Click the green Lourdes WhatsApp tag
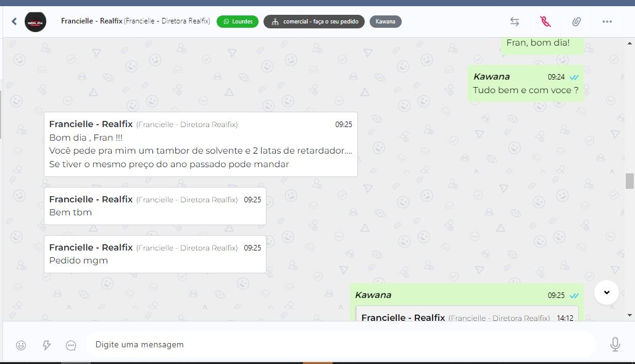 pyautogui.click(x=238, y=22)
